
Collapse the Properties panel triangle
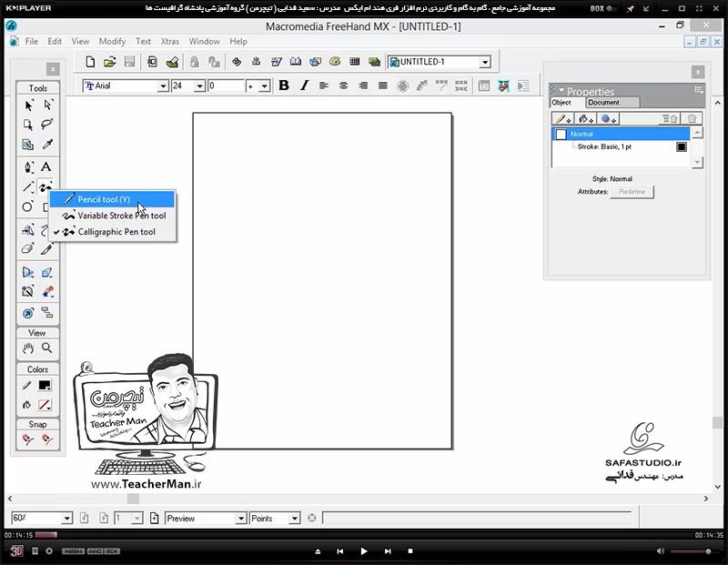click(x=561, y=89)
